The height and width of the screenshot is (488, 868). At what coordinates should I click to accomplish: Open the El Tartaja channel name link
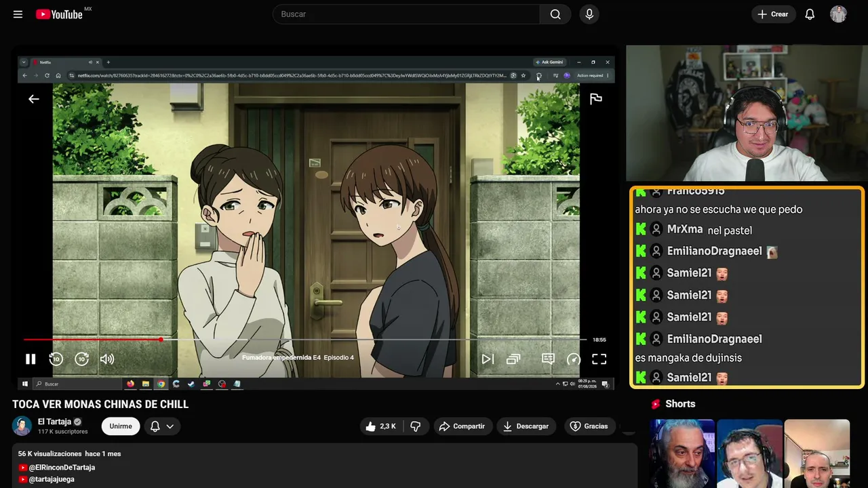pyautogui.click(x=54, y=422)
